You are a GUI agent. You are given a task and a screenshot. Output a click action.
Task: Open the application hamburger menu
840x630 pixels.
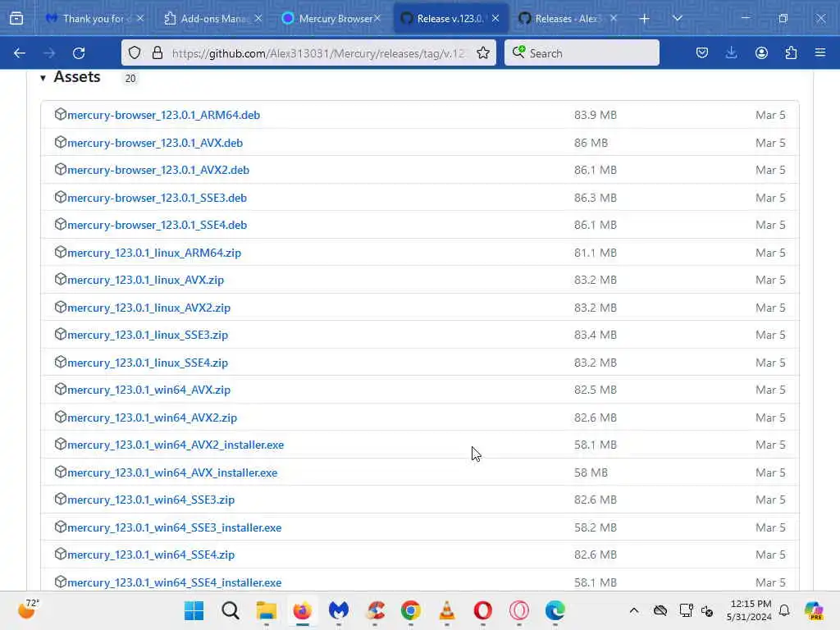pos(819,52)
